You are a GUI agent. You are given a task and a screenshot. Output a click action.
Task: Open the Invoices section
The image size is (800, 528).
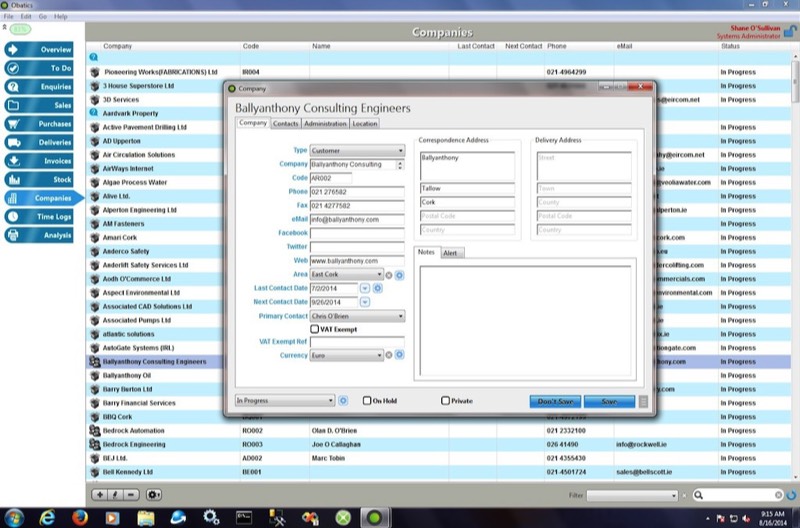pos(39,161)
